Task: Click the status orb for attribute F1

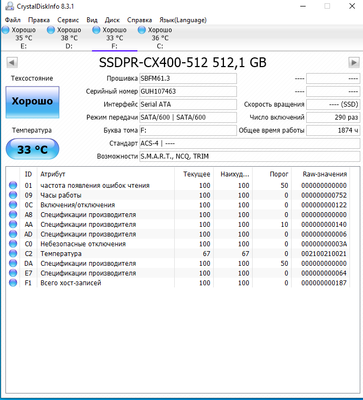Action: [x=13, y=283]
